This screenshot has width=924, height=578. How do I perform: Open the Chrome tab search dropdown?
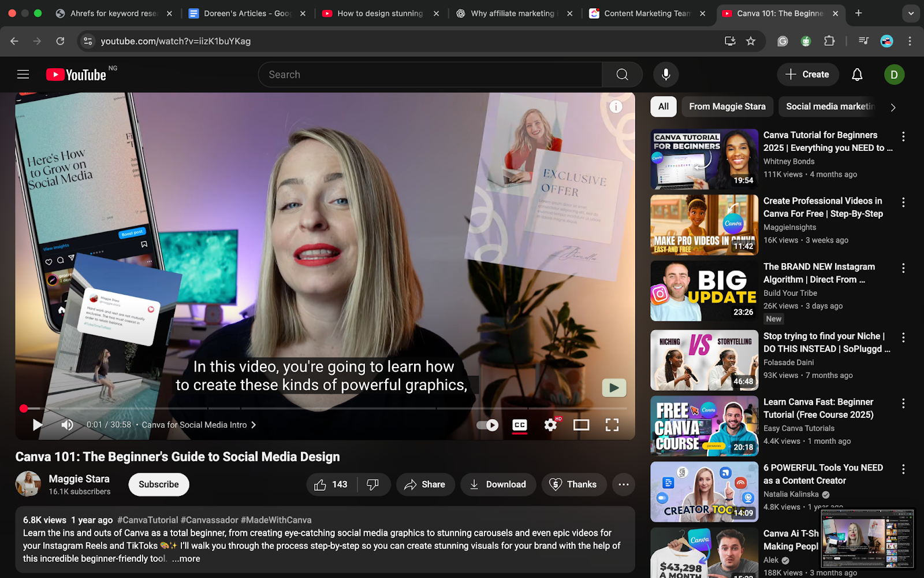[911, 13]
